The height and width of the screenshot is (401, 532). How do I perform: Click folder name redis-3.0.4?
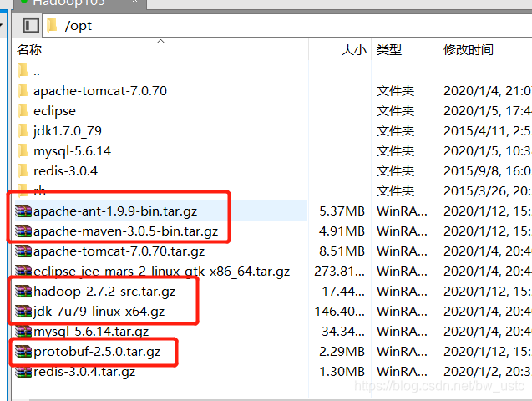tap(65, 171)
